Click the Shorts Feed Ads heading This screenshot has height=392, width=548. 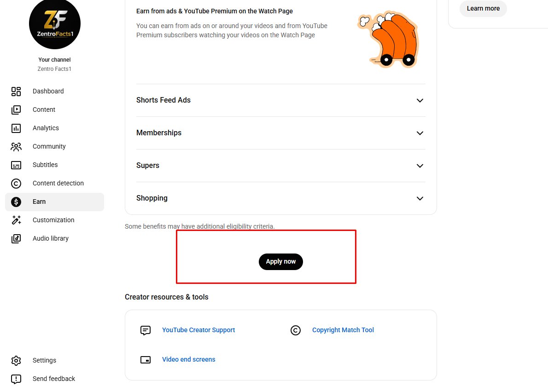point(163,100)
